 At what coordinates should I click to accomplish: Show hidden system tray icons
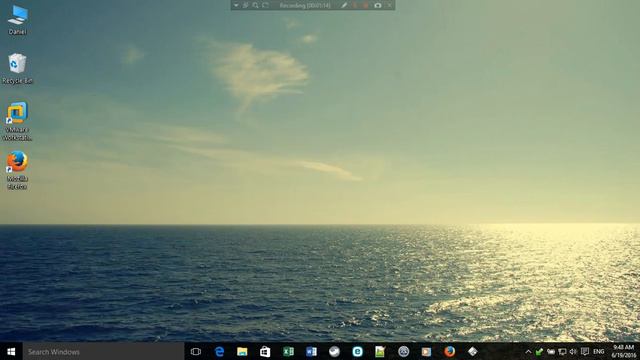(528, 351)
